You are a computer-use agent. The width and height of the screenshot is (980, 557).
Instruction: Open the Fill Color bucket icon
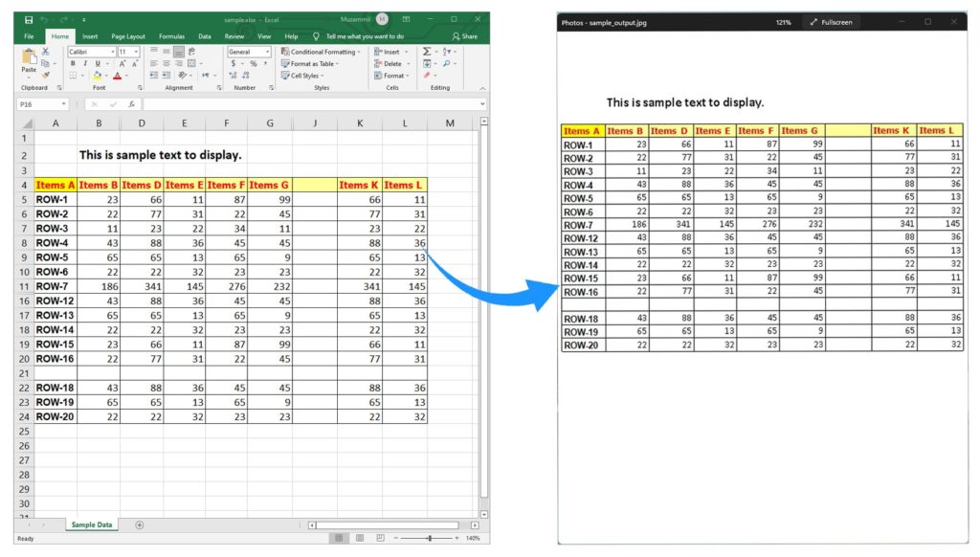96,76
